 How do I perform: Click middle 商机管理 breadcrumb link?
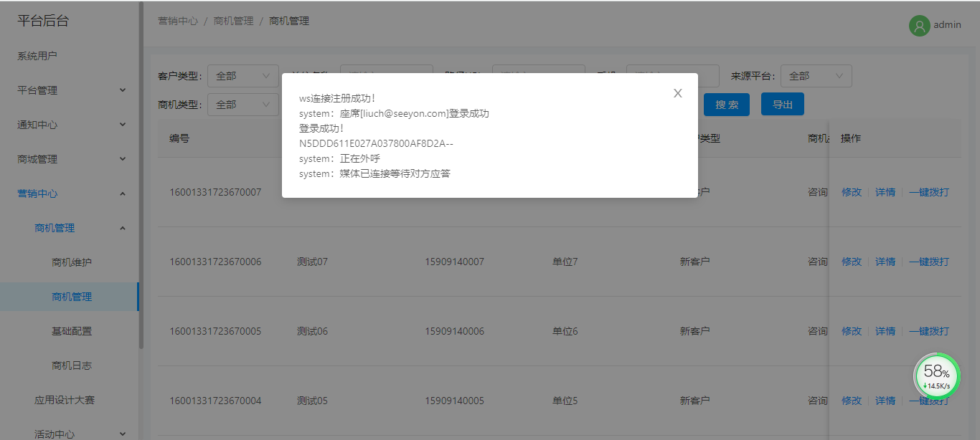point(233,21)
